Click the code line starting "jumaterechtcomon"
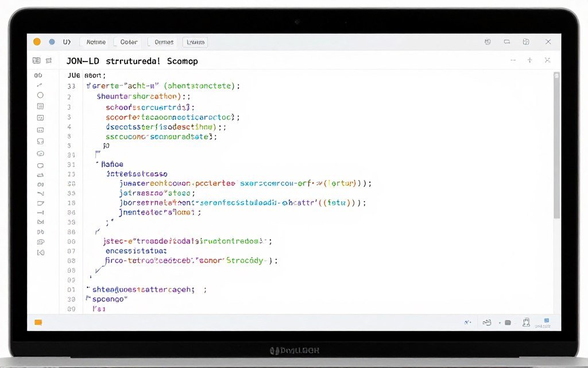 click(245, 183)
